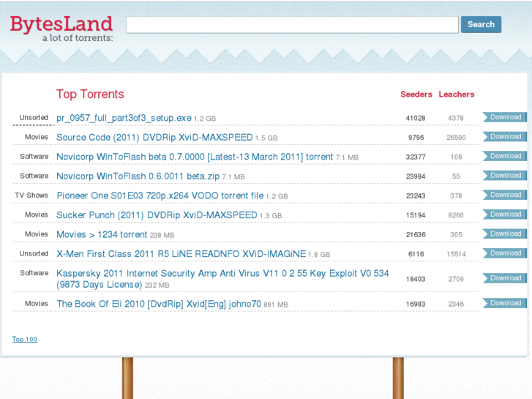Image resolution: width=532 pixels, height=399 pixels.
Task: Open Sucker Punch (2011) DVDRip link
Action: pos(157,215)
